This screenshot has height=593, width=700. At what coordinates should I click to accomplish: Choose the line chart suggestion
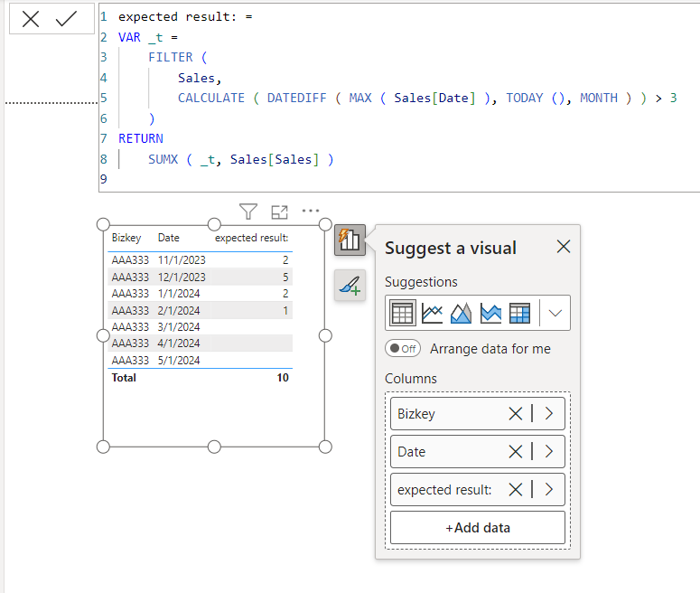pyautogui.click(x=432, y=313)
